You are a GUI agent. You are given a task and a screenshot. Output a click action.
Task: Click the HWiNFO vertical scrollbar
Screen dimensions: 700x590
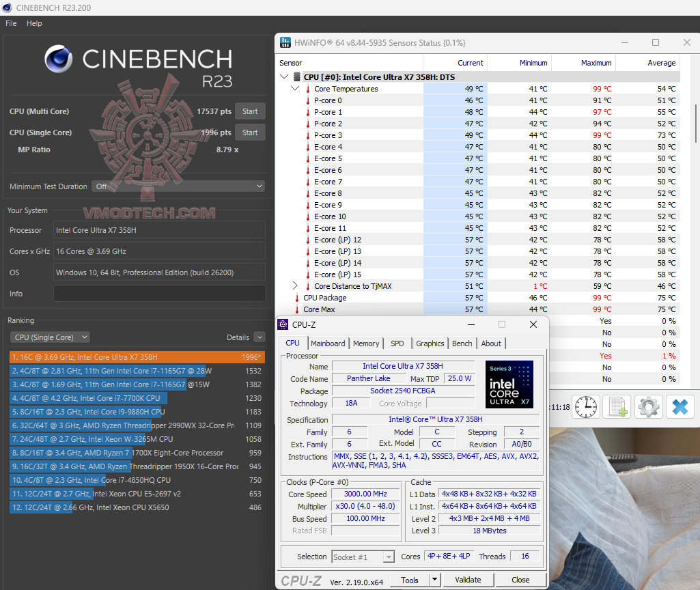pos(696,124)
